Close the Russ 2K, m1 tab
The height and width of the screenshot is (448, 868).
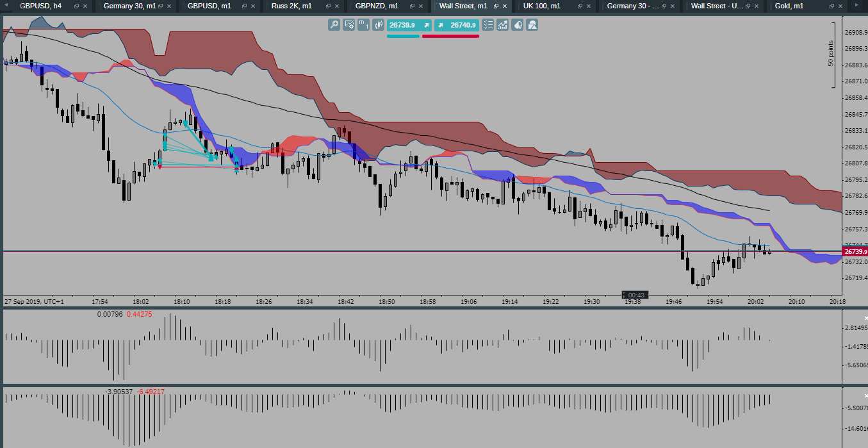click(x=337, y=6)
